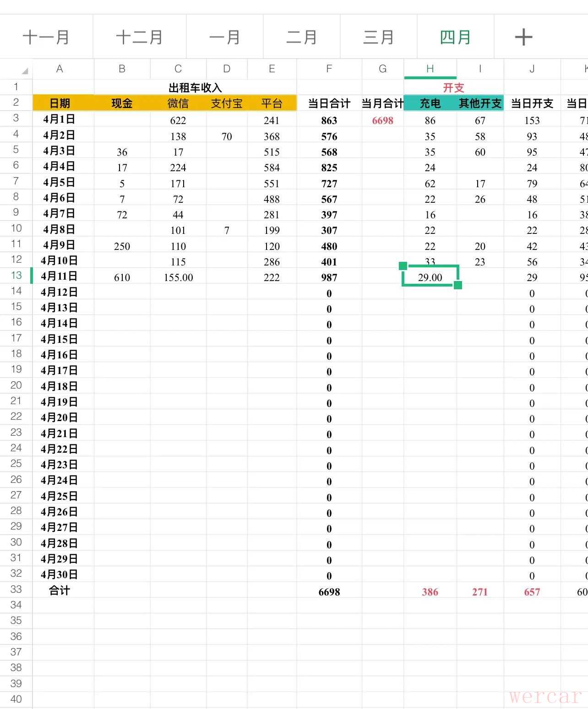Image resolution: width=588 pixels, height=709 pixels.
Task: Go to the 三月 sheet tab
Action: pos(379,37)
